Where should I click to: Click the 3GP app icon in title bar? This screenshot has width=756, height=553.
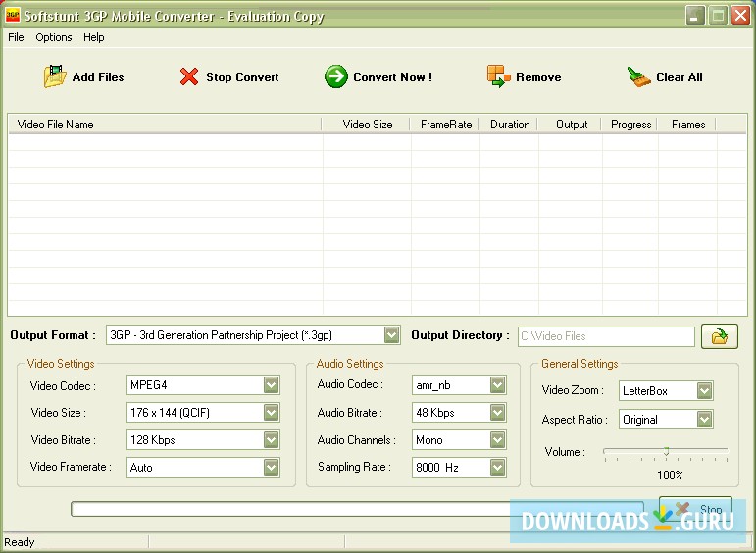point(12,16)
